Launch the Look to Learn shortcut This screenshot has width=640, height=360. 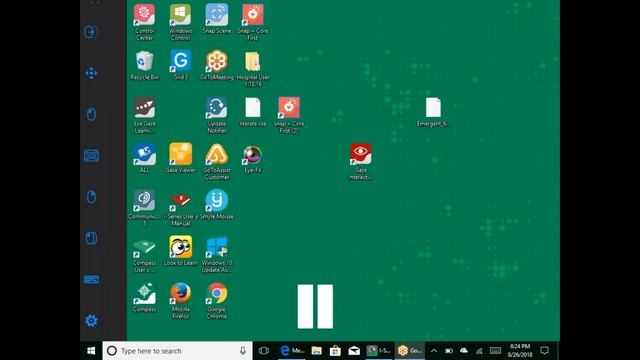[x=180, y=251]
